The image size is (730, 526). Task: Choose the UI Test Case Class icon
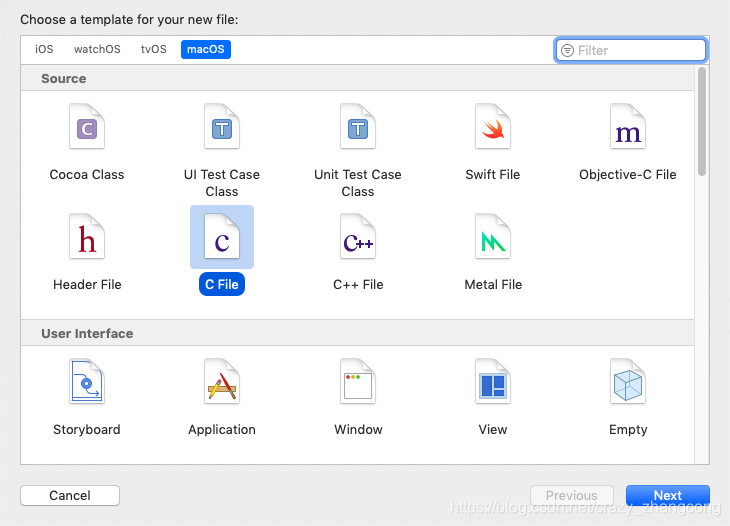tap(222, 126)
